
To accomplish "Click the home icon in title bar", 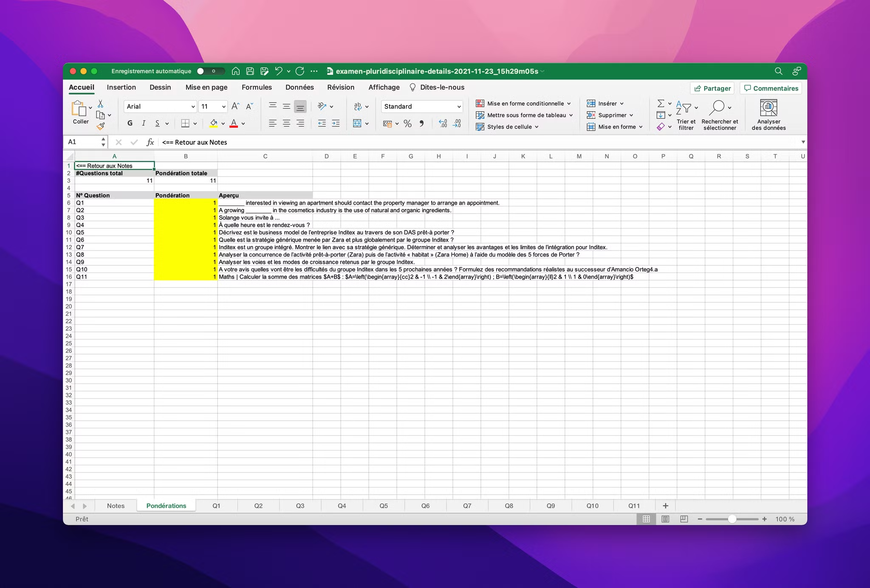I will coord(236,71).
